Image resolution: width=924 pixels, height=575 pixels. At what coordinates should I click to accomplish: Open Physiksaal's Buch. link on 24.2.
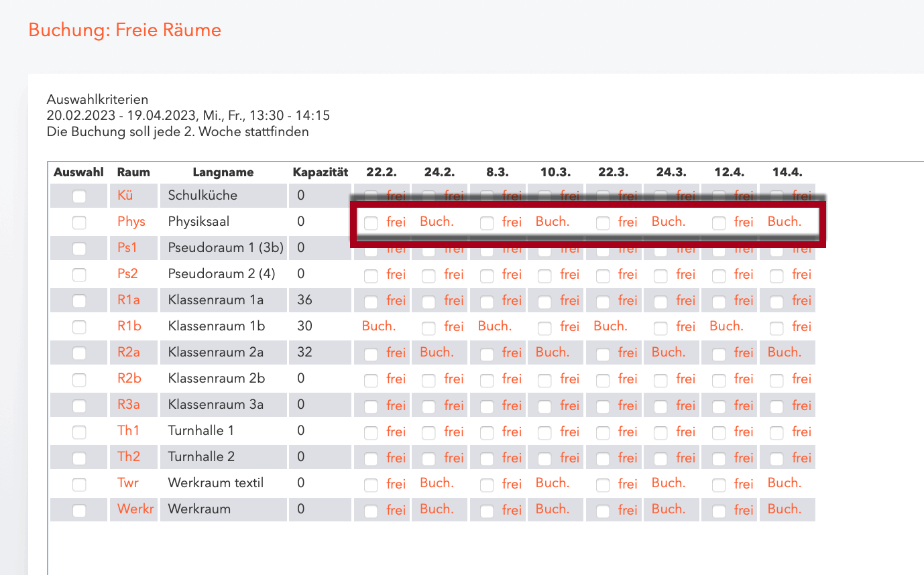pos(437,221)
